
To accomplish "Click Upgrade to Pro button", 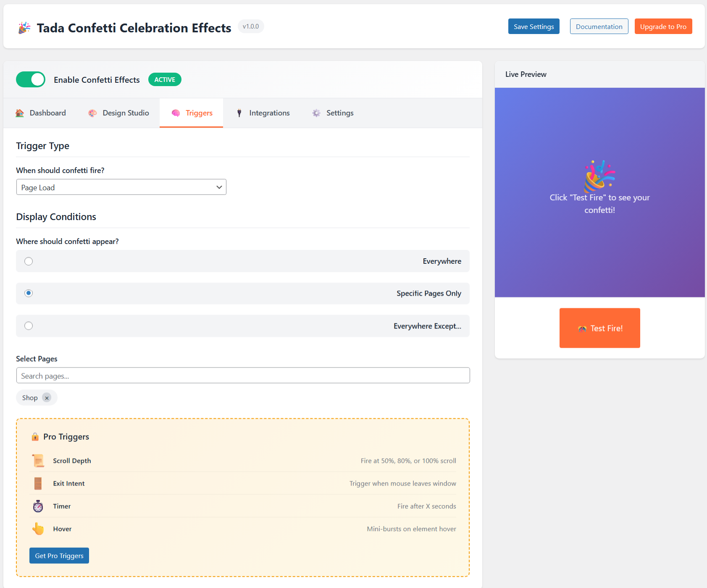I will pos(663,26).
